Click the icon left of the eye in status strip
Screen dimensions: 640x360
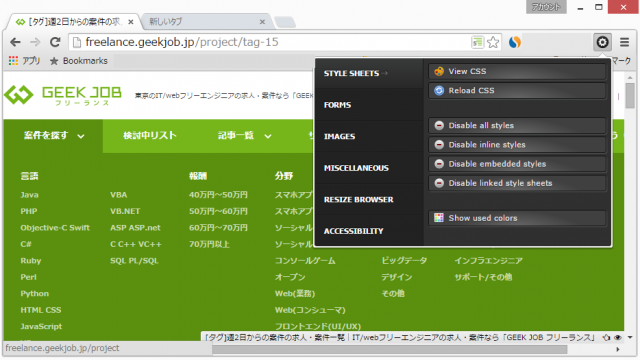(x=606, y=338)
